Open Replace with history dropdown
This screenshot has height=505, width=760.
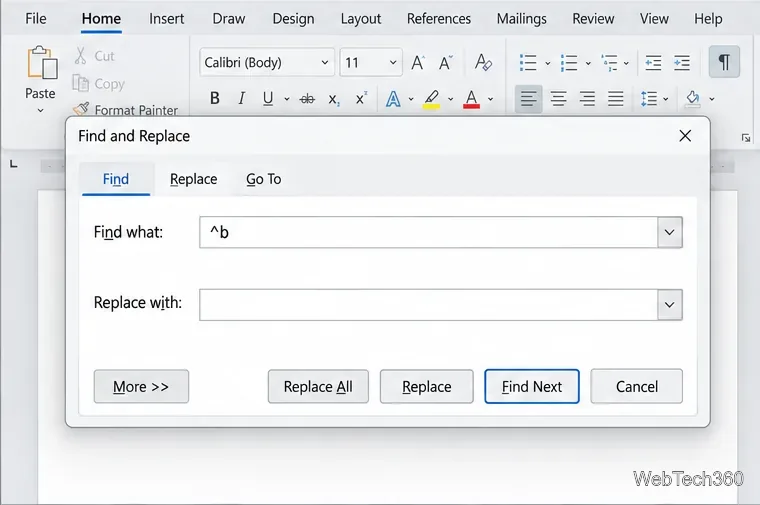669,305
